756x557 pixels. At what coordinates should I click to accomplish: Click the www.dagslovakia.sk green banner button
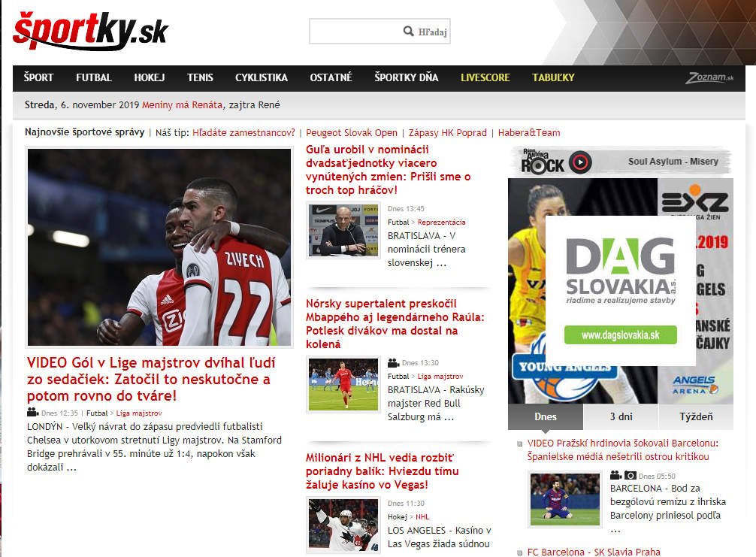(620, 335)
